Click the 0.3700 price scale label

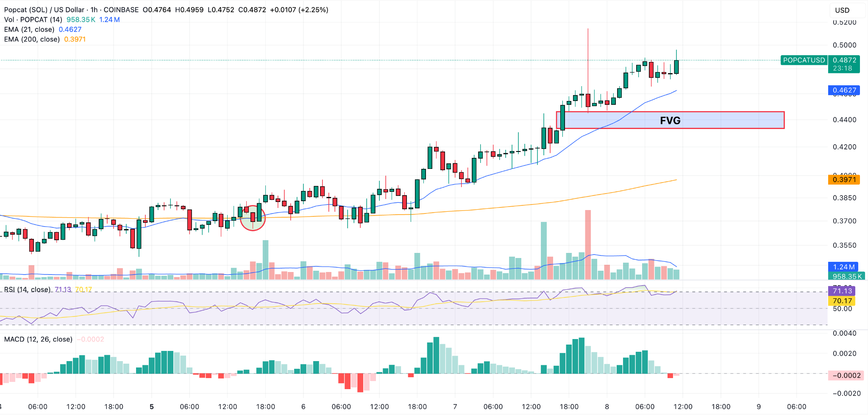coord(844,221)
